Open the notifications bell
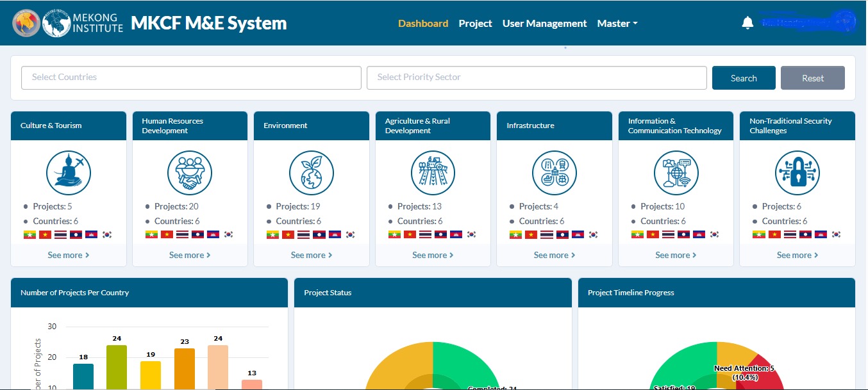 pos(747,23)
